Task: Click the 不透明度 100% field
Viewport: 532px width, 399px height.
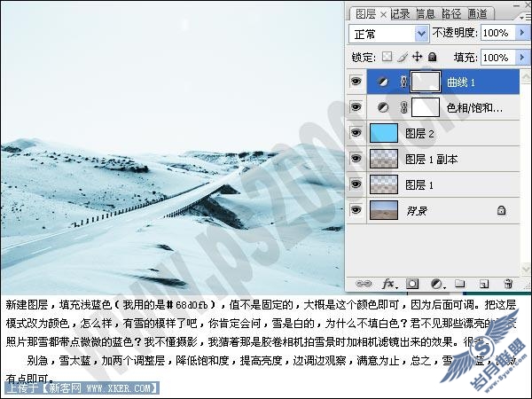Action: (497, 33)
